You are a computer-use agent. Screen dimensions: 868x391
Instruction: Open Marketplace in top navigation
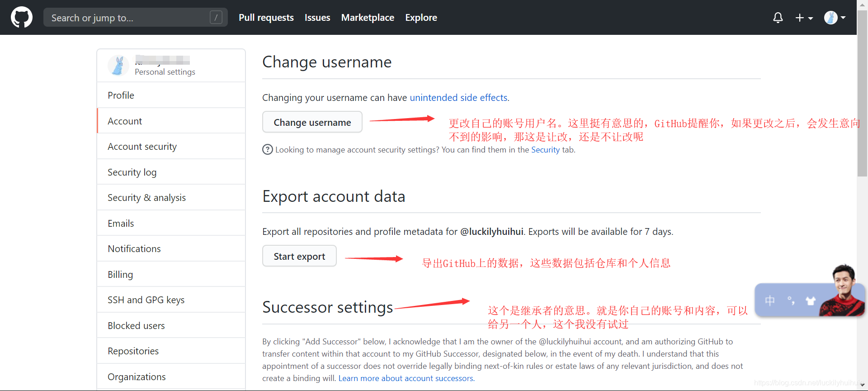[x=368, y=18]
